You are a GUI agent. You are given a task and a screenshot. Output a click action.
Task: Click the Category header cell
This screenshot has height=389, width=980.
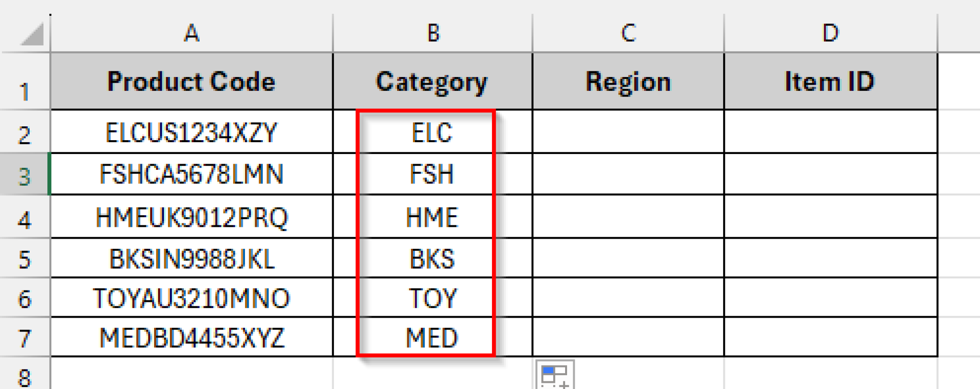pos(433,81)
